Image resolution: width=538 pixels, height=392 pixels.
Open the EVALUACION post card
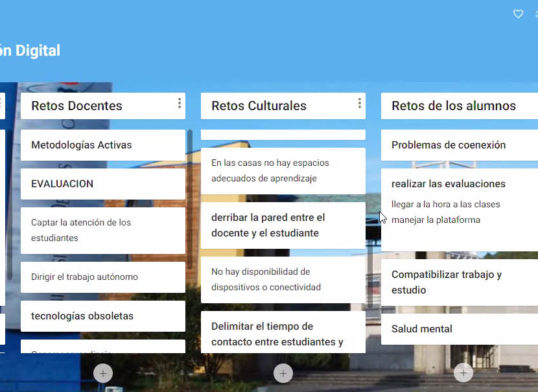tap(103, 184)
